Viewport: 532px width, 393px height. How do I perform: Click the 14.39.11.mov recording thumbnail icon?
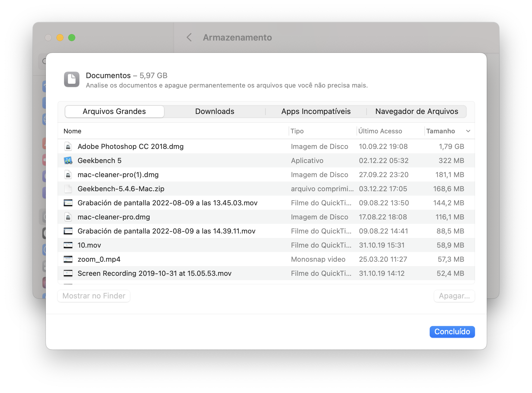pyautogui.click(x=68, y=231)
